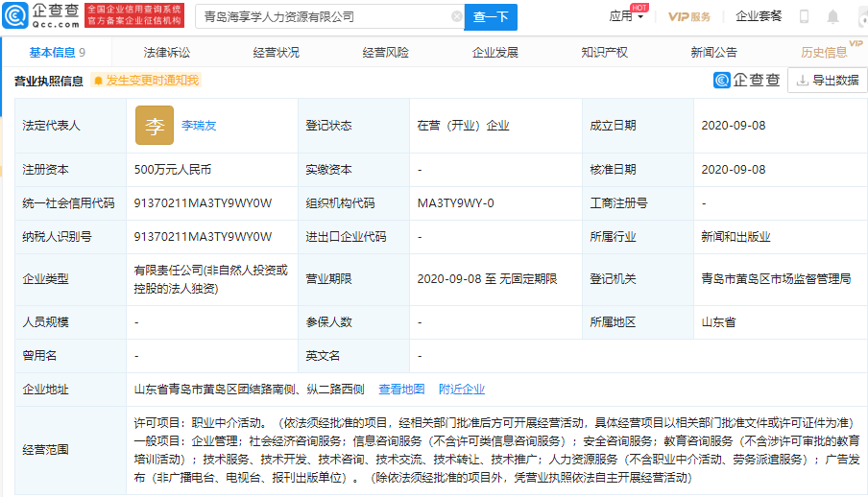The height and width of the screenshot is (497, 868).
Task: Click the company address text 山东省青岛市黄岛区
Action: tap(249, 390)
